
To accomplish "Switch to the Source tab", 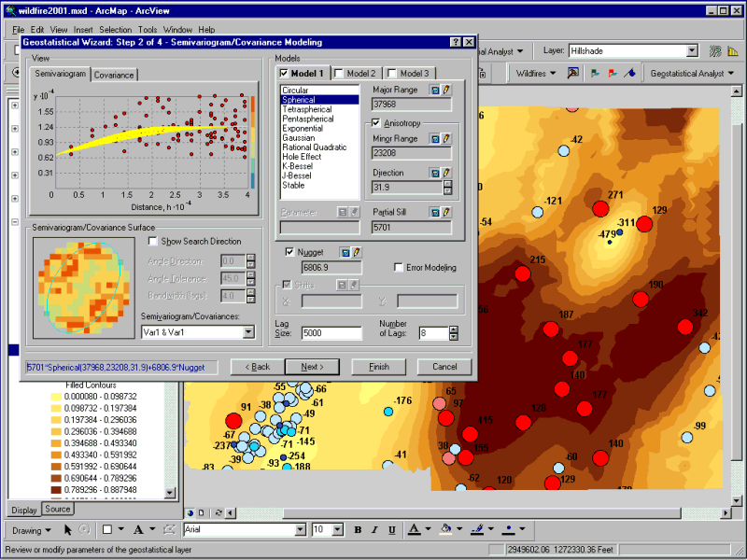I will point(58,509).
